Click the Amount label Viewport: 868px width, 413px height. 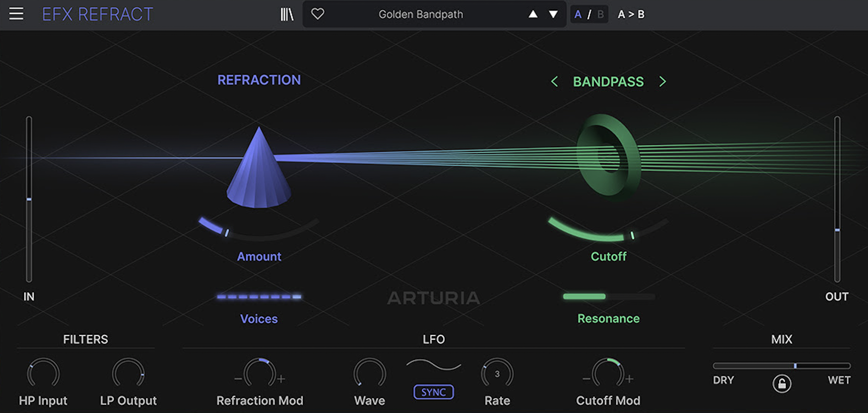259,256
